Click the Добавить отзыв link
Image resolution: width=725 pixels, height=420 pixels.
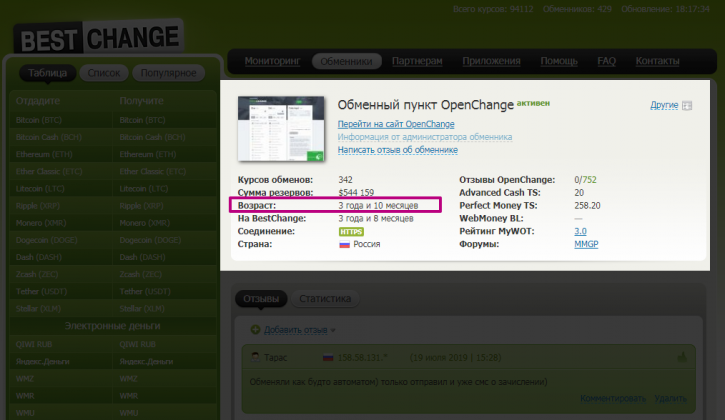coord(295,330)
